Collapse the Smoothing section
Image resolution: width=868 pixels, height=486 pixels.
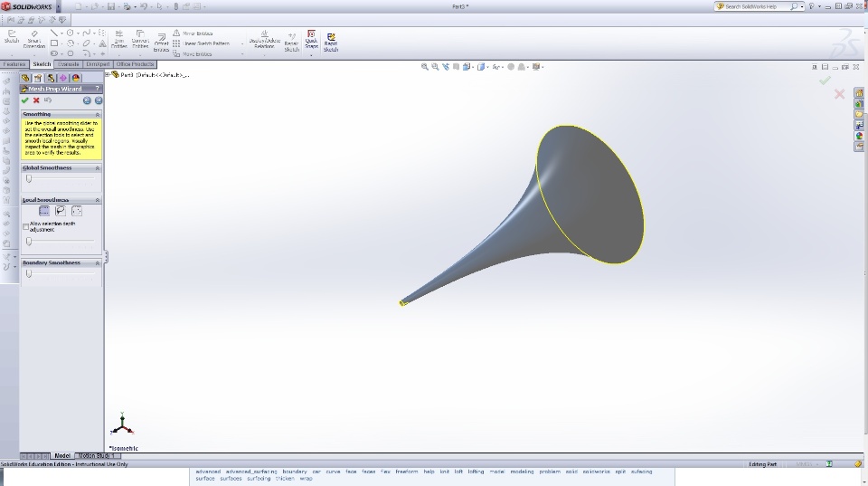[x=98, y=114]
